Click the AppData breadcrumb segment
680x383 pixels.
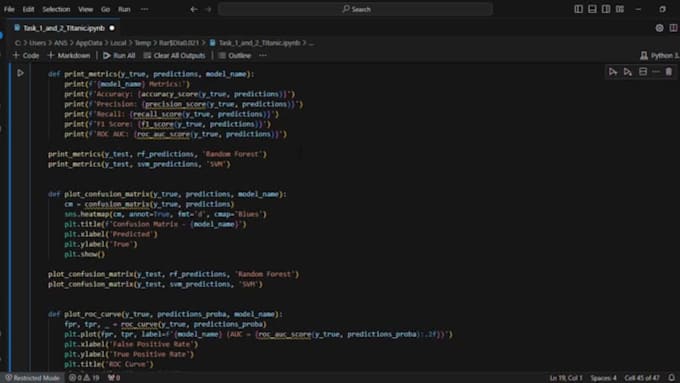coord(89,43)
